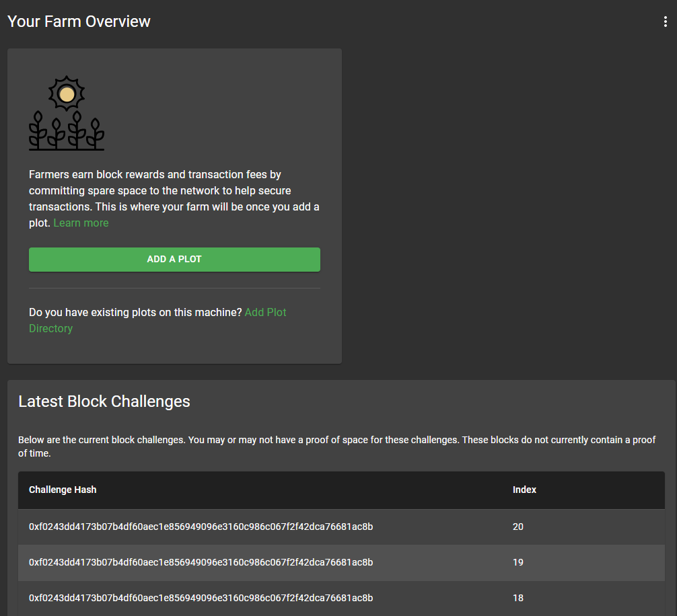Select the challenge hash in row index 18
The height and width of the screenshot is (616, 677).
201,598
